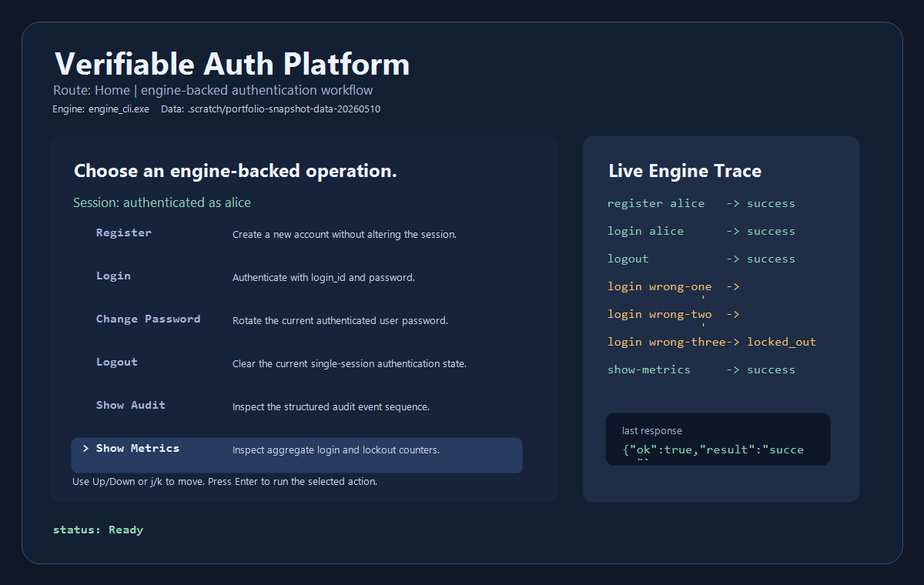
Task: Click the 'status: Ready' indicator
Action: pyautogui.click(x=98, y=530)
